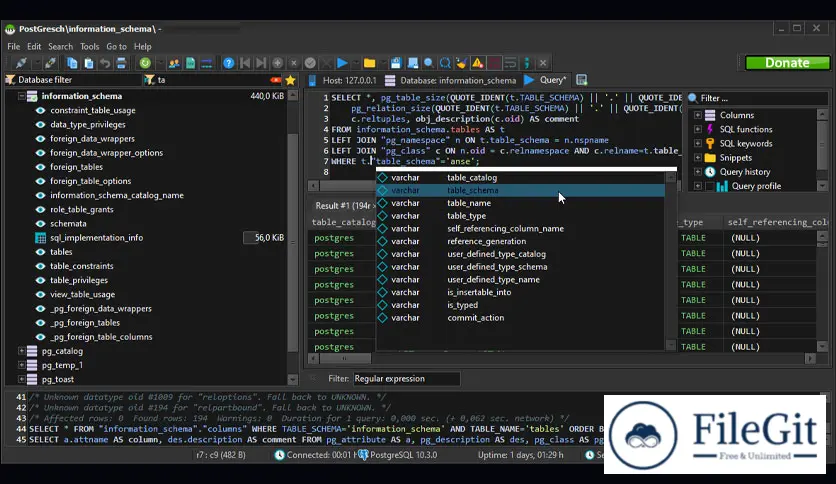The image size is (836, 484).
Task: Tick the Query profile checkbox
Action: click(709, 186)
